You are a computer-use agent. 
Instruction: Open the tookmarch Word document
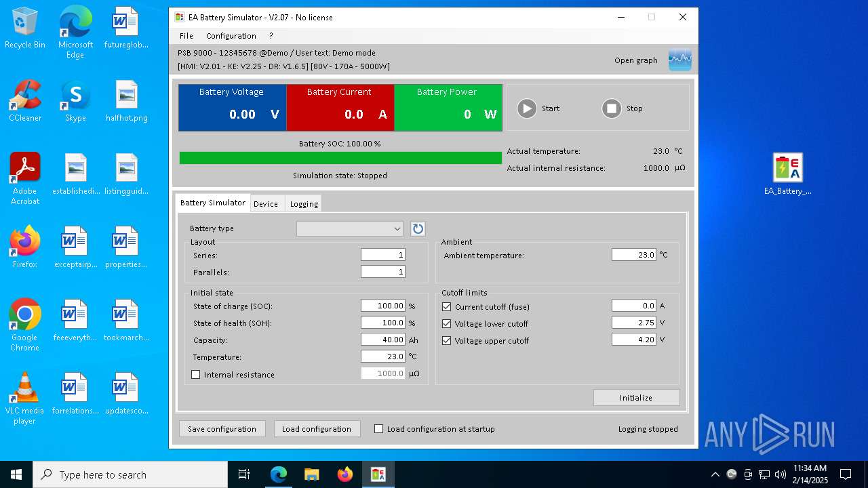tap(126, 321)
